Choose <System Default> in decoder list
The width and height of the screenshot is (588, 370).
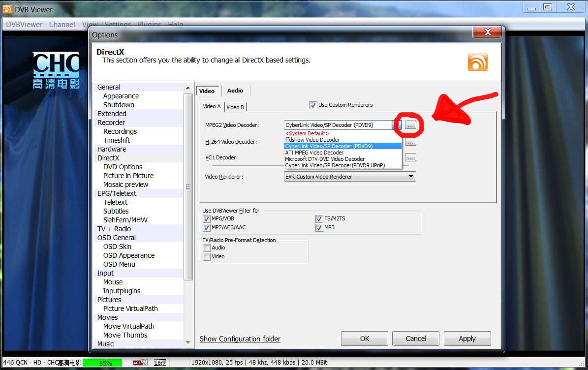(343, 133)
